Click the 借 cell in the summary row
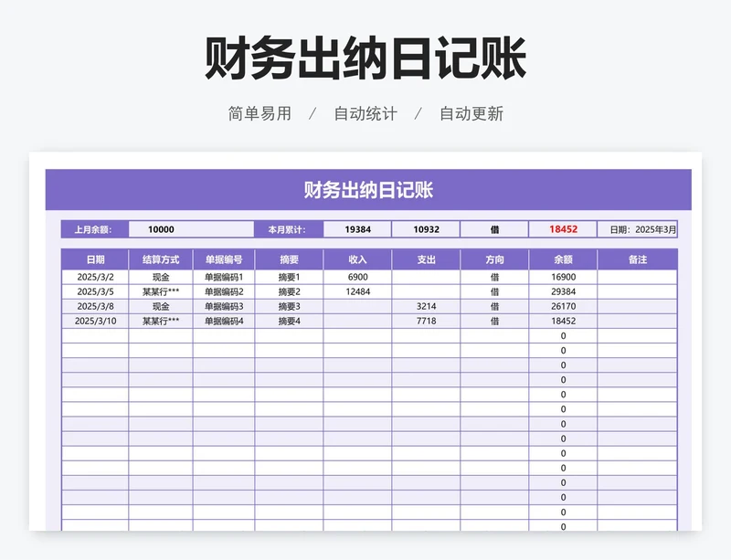This screenshot has width=731, height=560. pyautogui.click(x=494, y=229)
